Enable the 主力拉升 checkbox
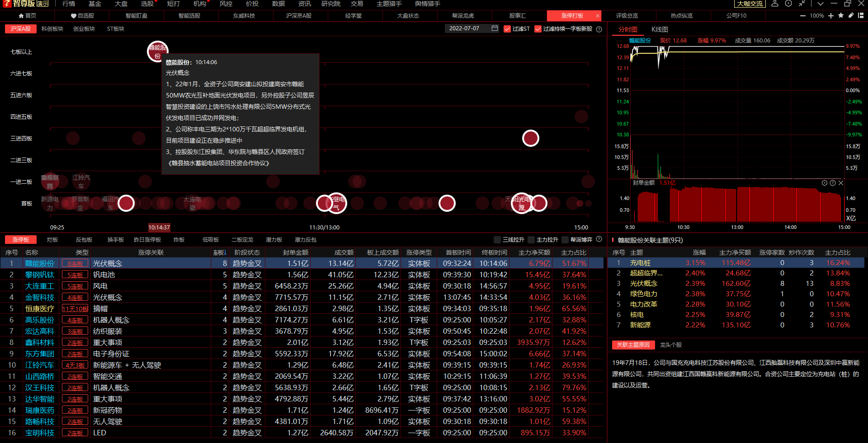Viewport: 868px width, 443px height. click(531, 240)
